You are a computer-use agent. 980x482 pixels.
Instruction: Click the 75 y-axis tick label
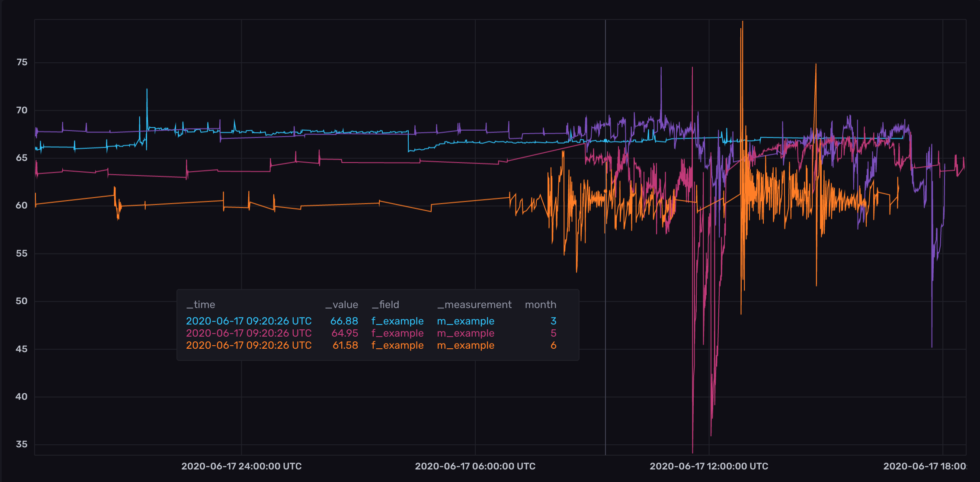pos(22,62)
